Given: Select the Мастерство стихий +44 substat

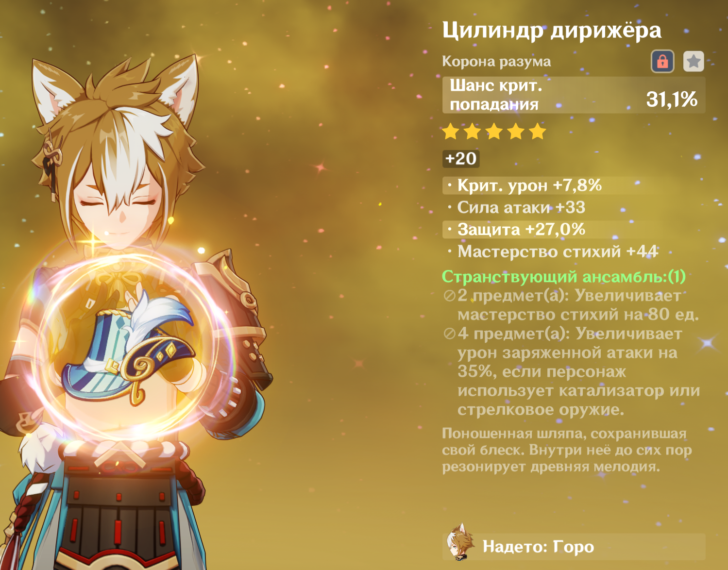Looking at the screenshot, I should [x=553, y=251].
